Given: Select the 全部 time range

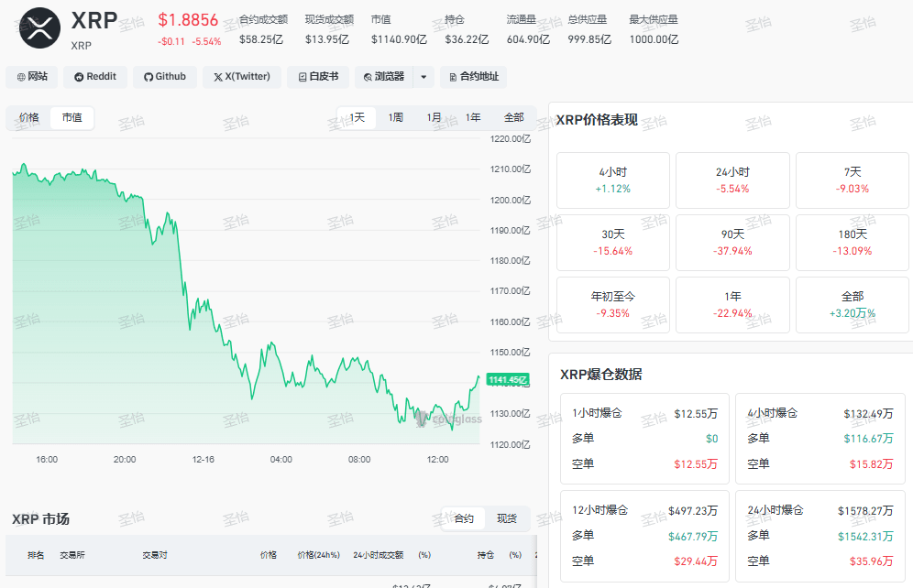Looking at the screenshot, I should (x=513, y=117).
